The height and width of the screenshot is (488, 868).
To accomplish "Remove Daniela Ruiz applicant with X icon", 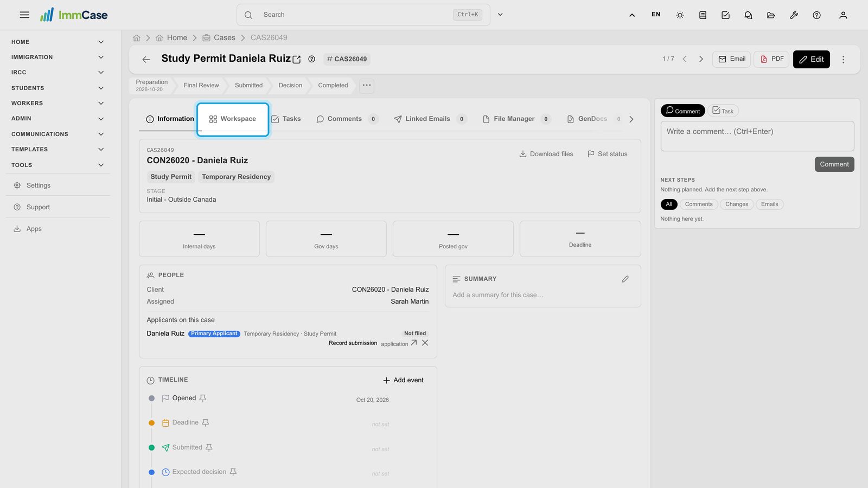I will click(425, 343).
